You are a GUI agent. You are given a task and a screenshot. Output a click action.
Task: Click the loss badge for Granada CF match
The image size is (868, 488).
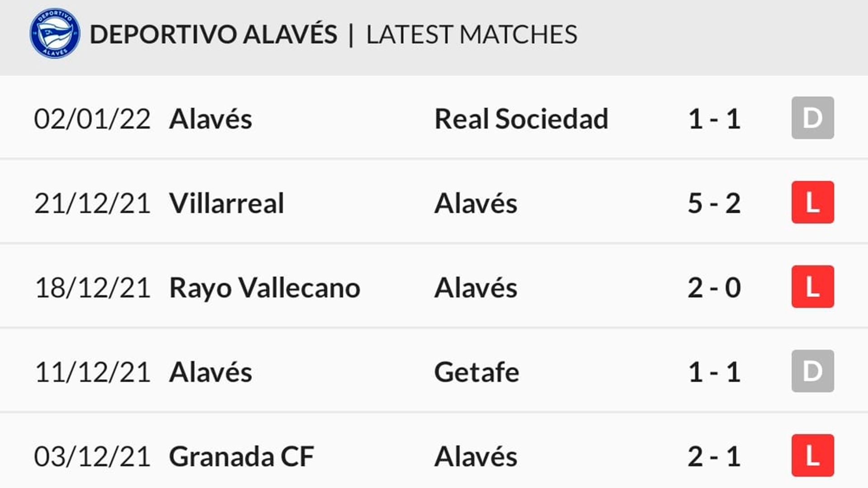coord(812,455)
